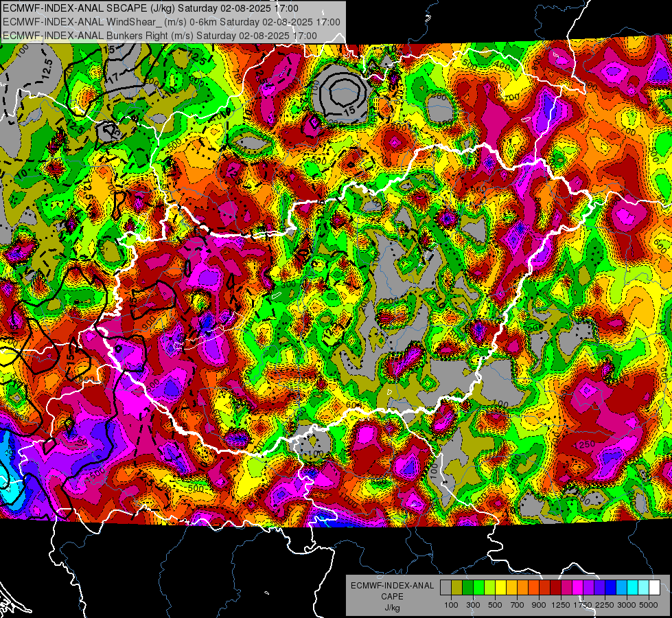Viewport: 672px width, 618px height.
Task: Select the purple legend swatch
Action: click(588, 588)
